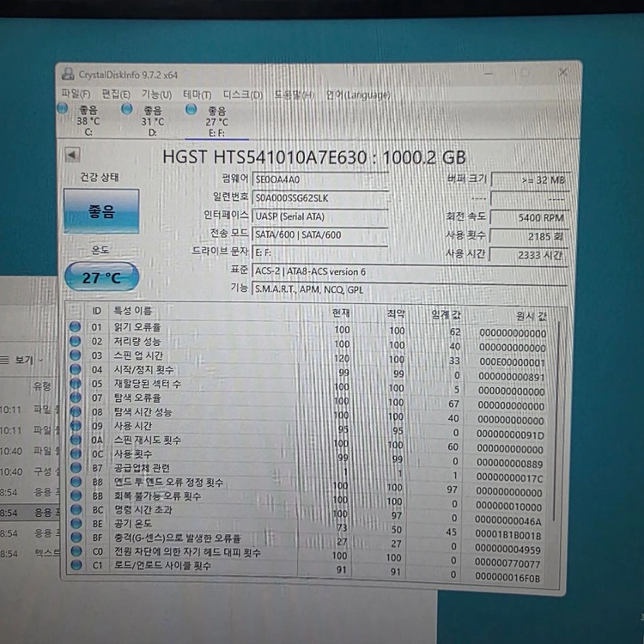Open the 디스크(D) menu

243,94
